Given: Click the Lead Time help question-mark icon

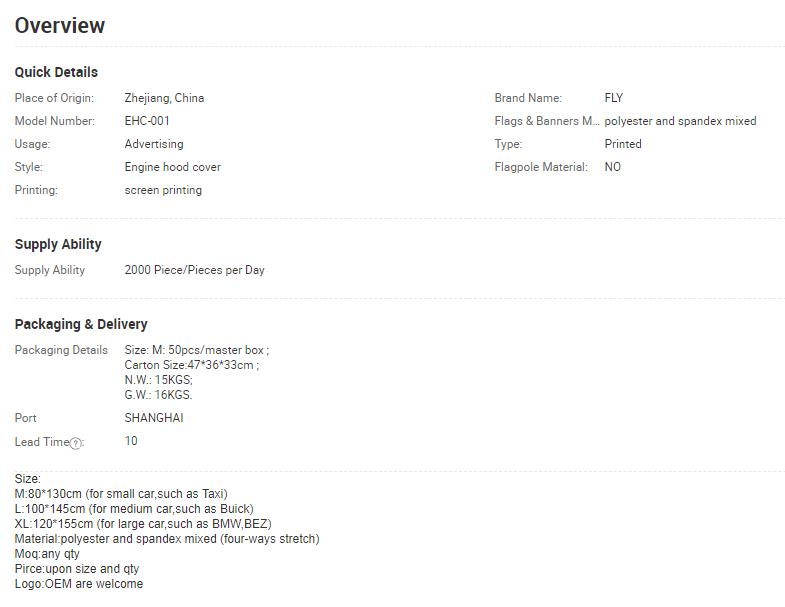Looking at the screenshot, I should pos(75,443).
